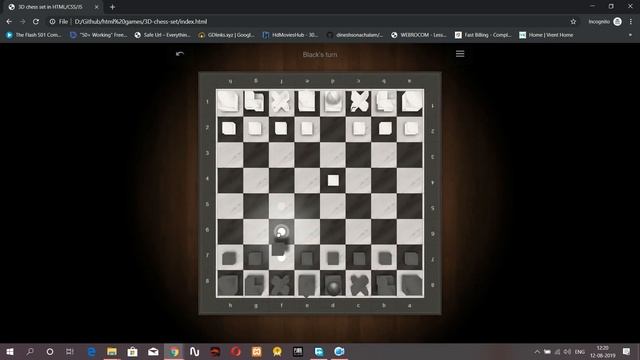Open Windows taskbar search

[x=30, y=351]
